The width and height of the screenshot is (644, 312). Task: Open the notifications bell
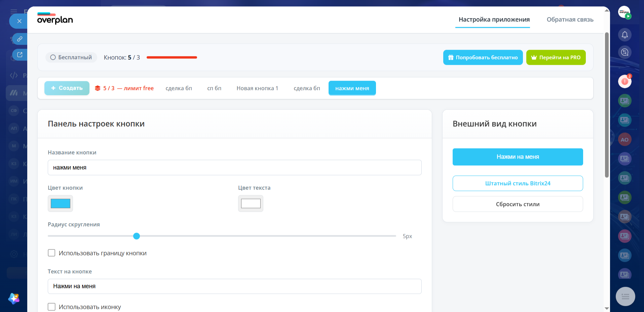[x=624, y=35]
